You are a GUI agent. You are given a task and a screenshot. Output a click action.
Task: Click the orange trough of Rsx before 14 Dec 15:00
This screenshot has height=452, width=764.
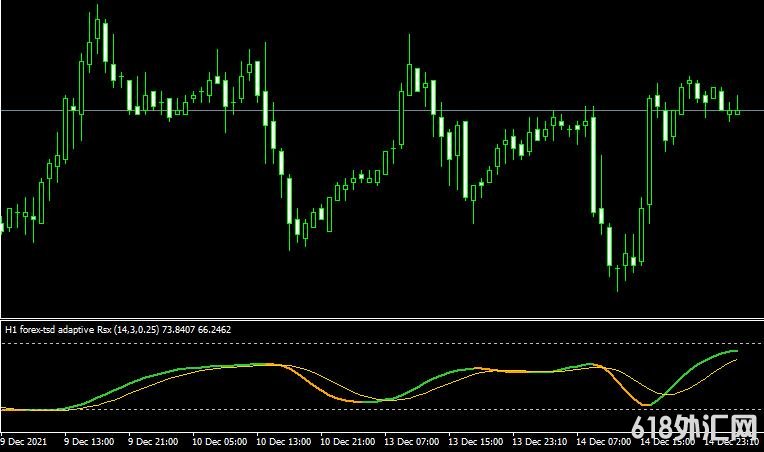pyautogui.click(x=641, y=404)
